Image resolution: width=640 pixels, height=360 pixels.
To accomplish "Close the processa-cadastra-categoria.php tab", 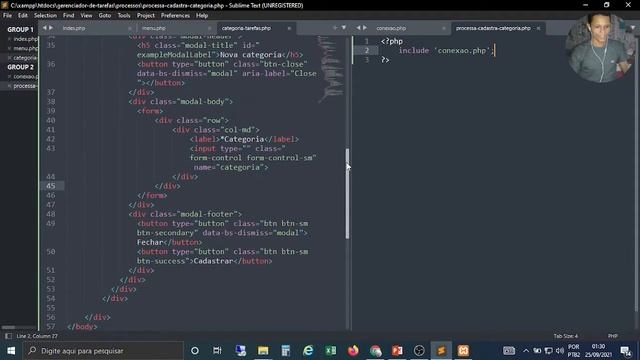I will coord(538,28).
